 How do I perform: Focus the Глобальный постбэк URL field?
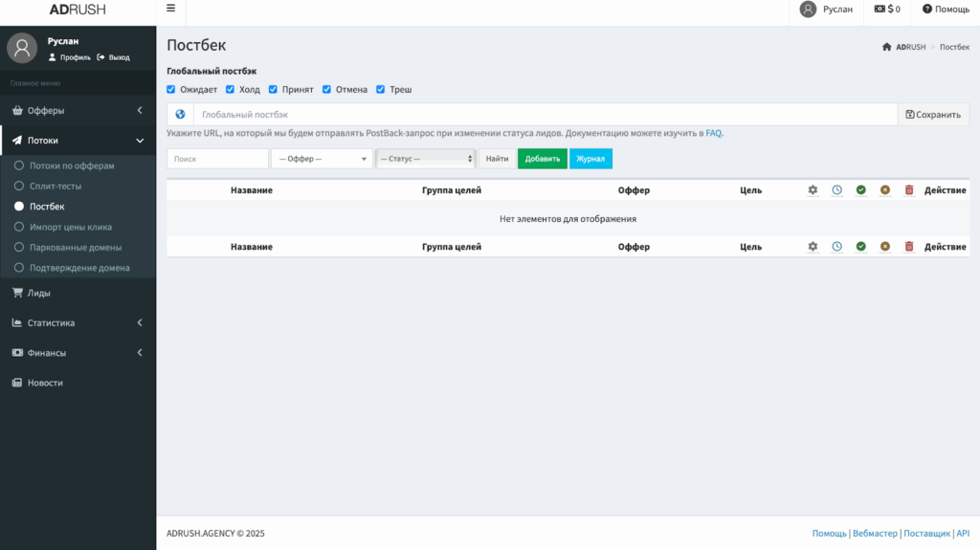pos(545,115)
